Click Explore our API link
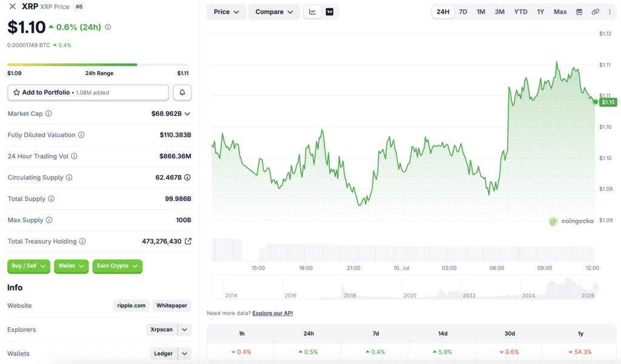 tap(272, 313)
